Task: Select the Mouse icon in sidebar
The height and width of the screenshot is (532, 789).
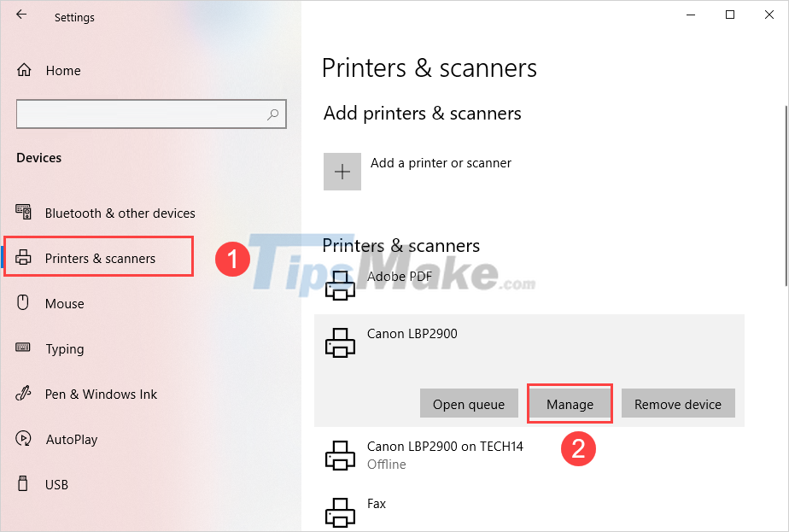Action: click(x=23, y=302)
